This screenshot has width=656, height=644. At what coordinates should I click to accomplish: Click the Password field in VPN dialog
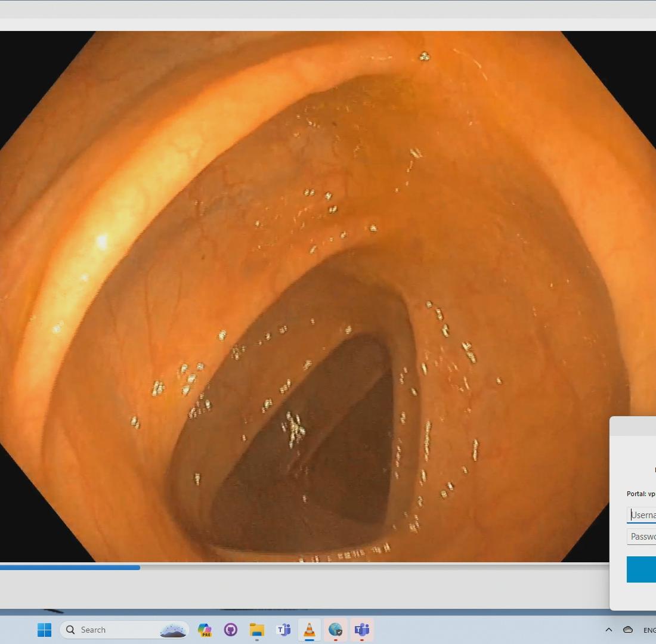coord(641,537)
